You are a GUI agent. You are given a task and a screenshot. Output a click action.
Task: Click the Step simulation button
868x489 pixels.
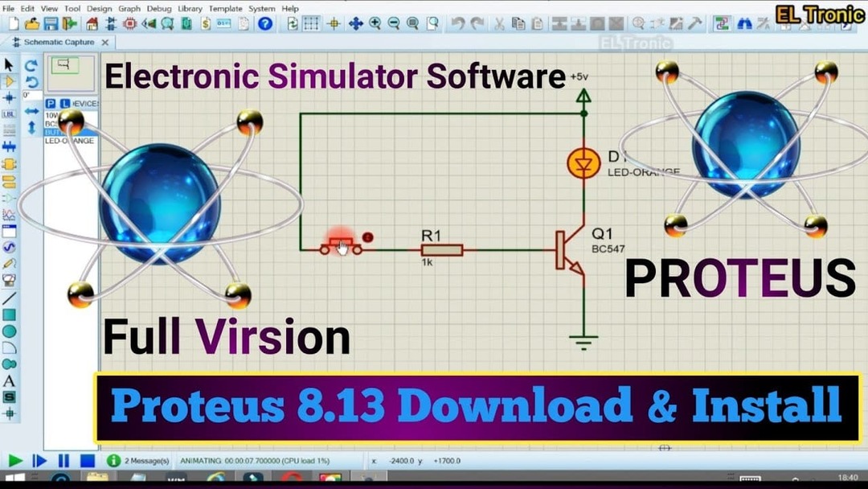point(39,461)
